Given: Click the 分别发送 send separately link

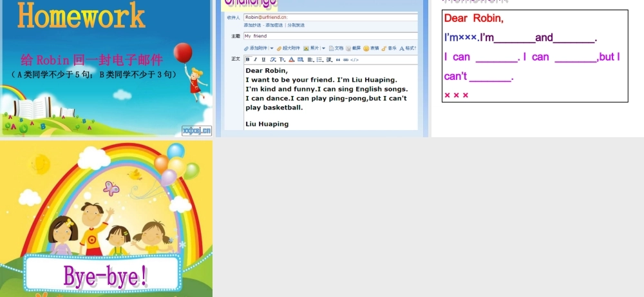Looking at the screenshot, I should pyautogui.click(x=296, y=26).
